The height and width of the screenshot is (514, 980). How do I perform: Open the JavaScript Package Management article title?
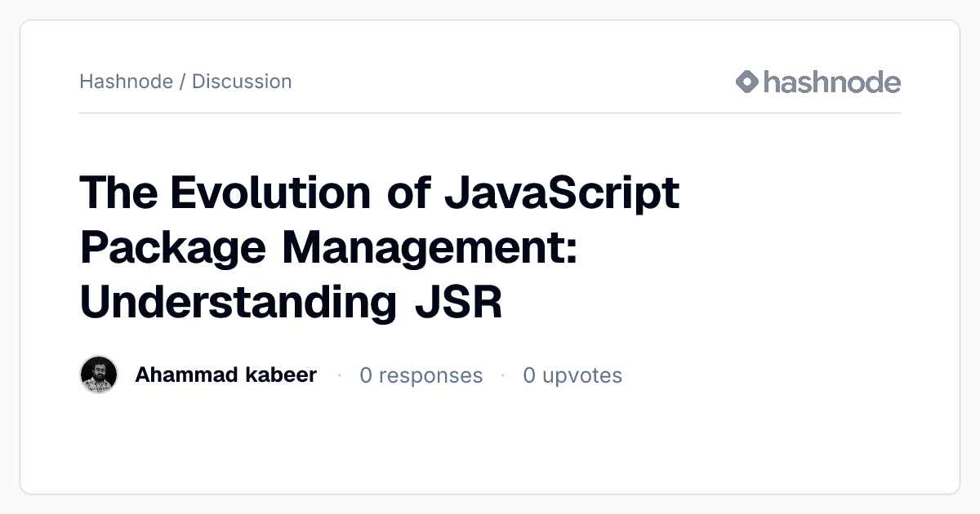[x=380, y=248]
